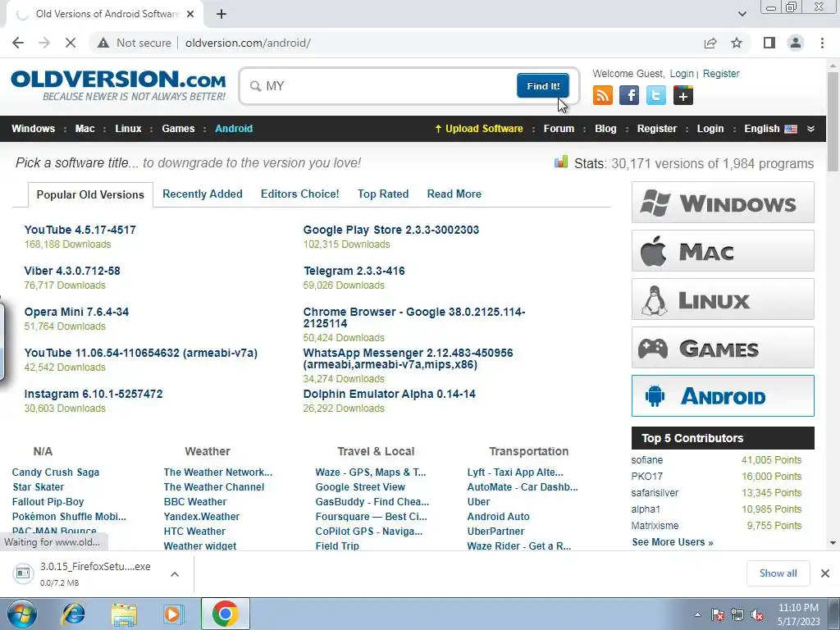The width and height of the screenshot is (840, 630).
Task: Switch to the Top Rated tab
Action: [x=383, y=194]
